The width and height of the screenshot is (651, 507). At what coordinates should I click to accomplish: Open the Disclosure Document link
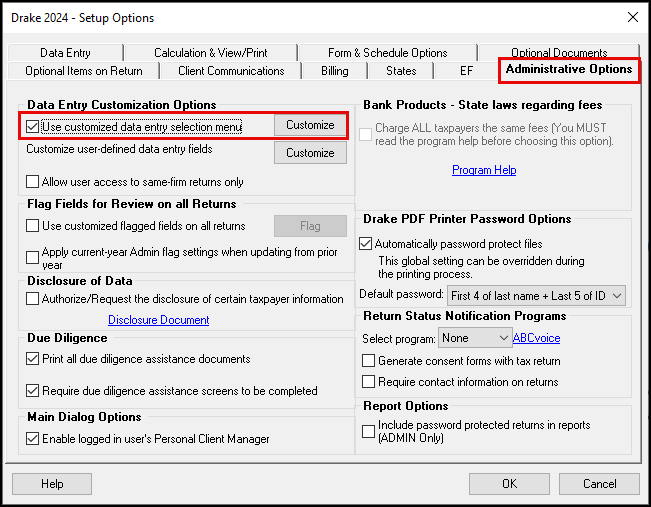[159, 320]
